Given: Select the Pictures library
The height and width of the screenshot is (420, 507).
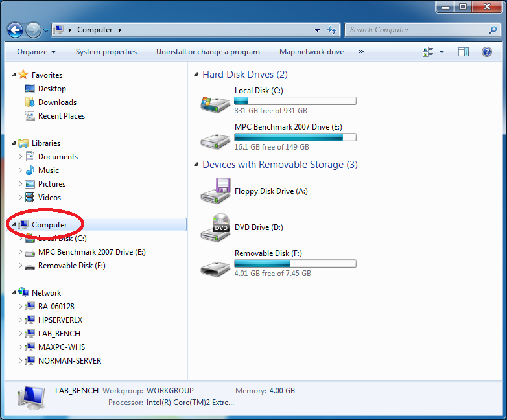Looking at the screenshot, I should (x=52, y=183).
